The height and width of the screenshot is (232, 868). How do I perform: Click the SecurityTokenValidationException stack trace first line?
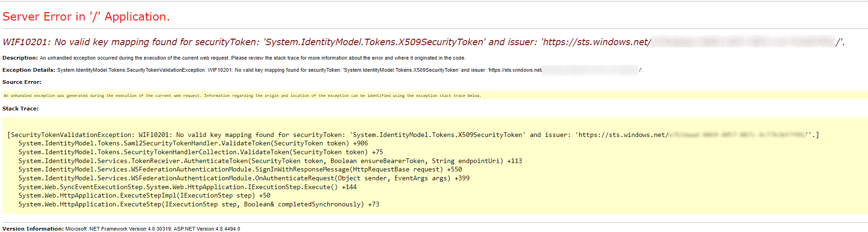(413, 135)
